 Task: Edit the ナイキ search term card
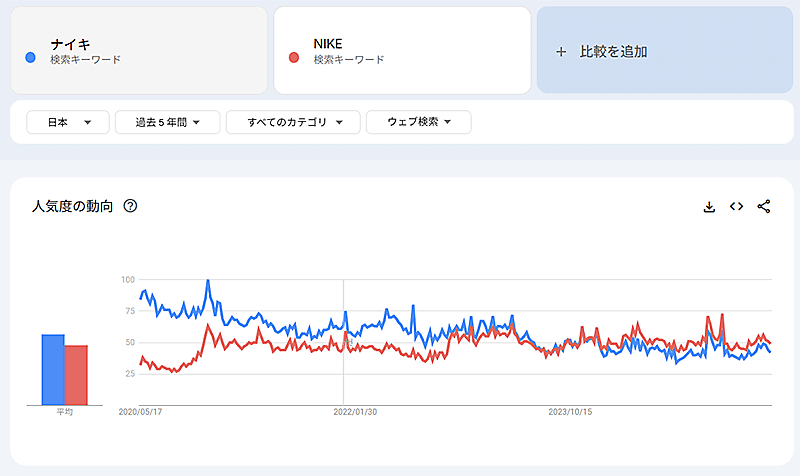[140, 51]
